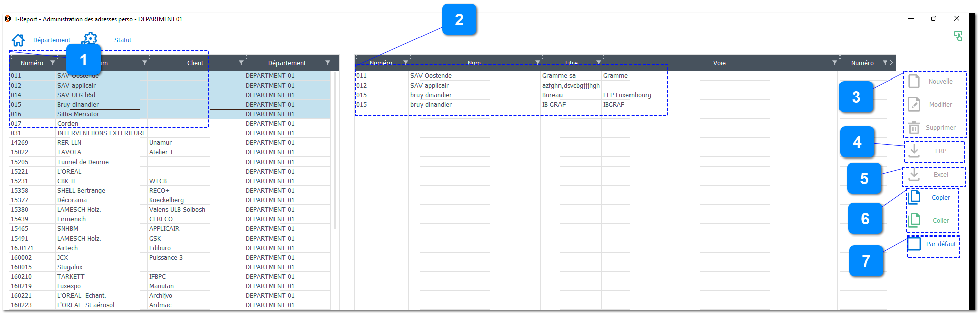Click the Nouvelle new document icon

coord(914,81)
